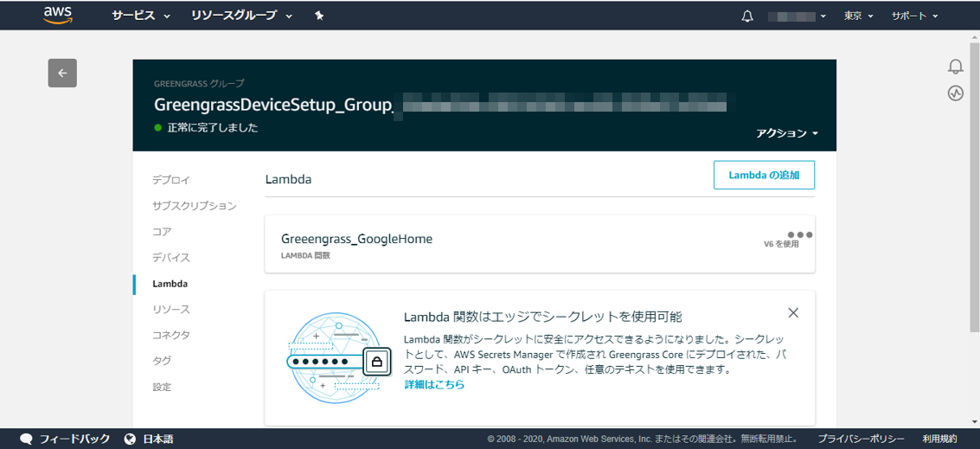Select コネクタ in the side menu
This screenshot has width=980, height=449.
(x=171, y=335)
